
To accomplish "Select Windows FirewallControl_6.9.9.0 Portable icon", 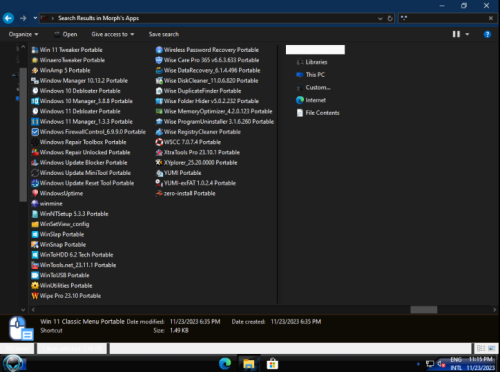I will [x=35, y=132].
